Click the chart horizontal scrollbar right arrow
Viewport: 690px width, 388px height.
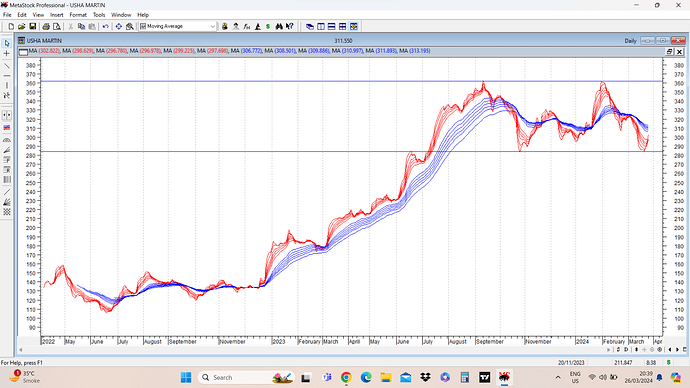[x=609, y=350]
